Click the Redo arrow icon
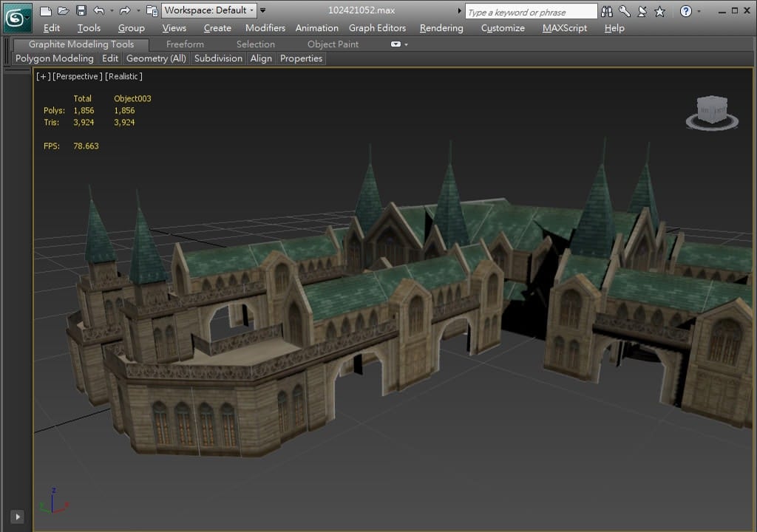The width and height of the screenshot is (757, 532). click(124, 11)
